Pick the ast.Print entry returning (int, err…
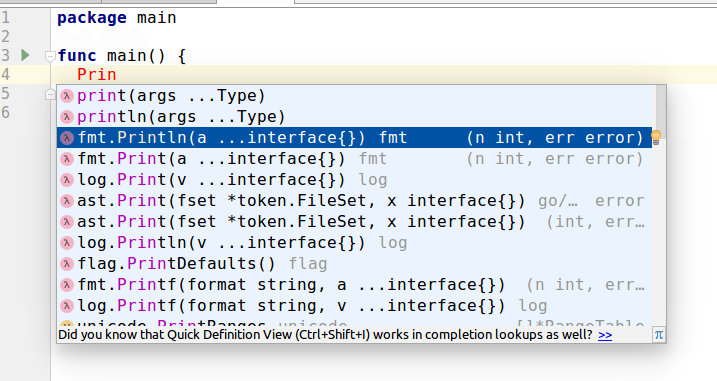Image resolution: width=717 pixels, height=381 pixels. (354, 222)
